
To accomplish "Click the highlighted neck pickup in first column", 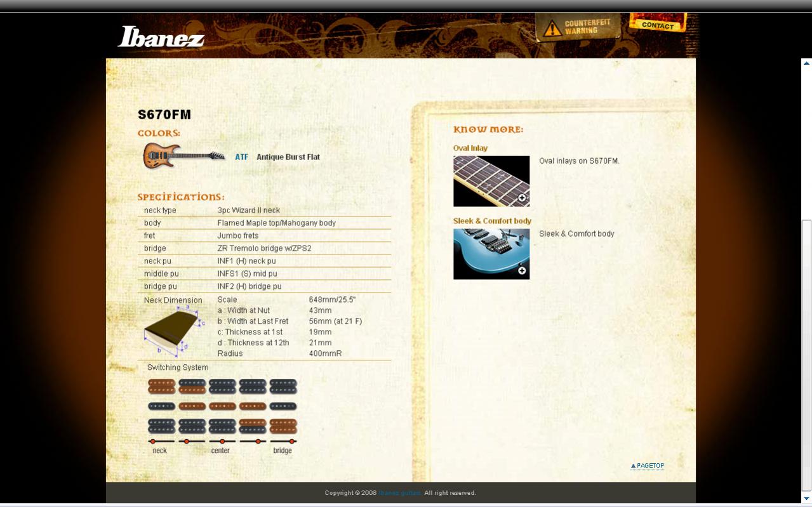I will pyautogui.click(x=161, y=386).
